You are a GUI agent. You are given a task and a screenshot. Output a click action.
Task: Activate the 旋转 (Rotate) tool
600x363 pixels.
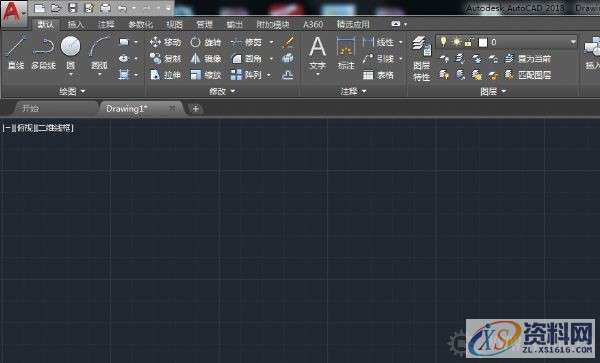tap(205, 42)
